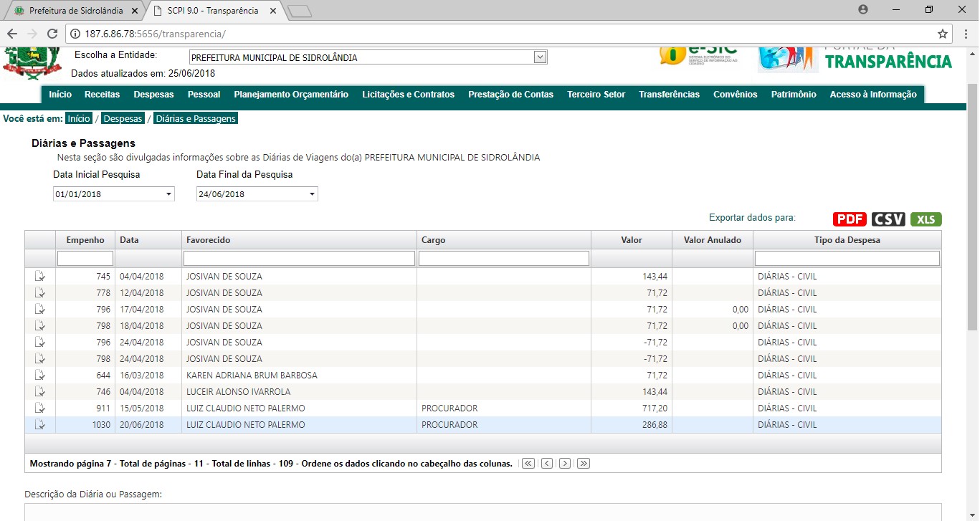This screenshot has width=980, height=521.
Task: Go to next page of results
Action: pyautogui.click(x=565, y=463)
